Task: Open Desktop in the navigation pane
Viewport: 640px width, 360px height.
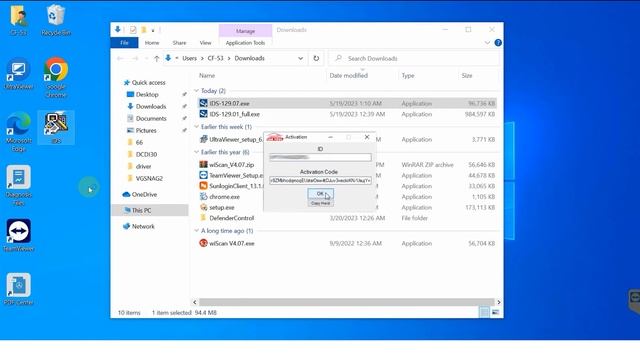Action: pyautogui.click(x=147, y=94)
